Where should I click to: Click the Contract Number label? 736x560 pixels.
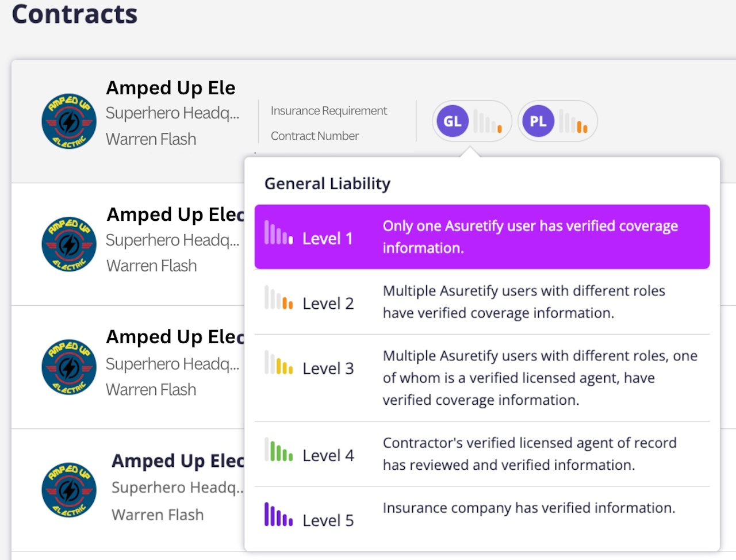point(315,136)
